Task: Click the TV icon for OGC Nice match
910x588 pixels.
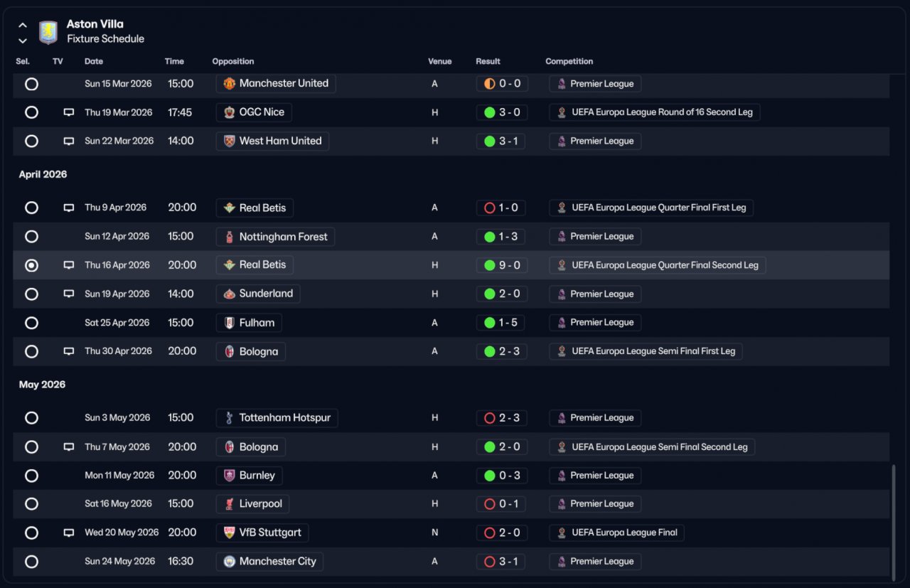Action: tap(69, 112)
